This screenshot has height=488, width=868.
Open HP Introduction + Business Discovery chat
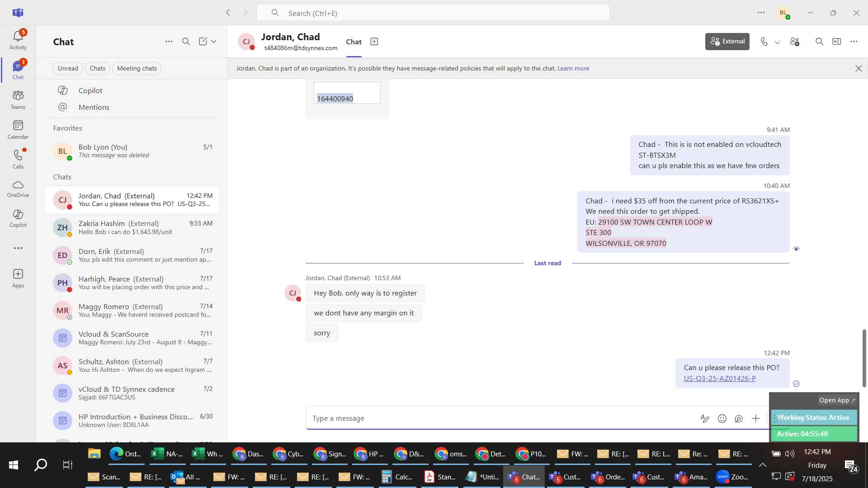(132, 420)
